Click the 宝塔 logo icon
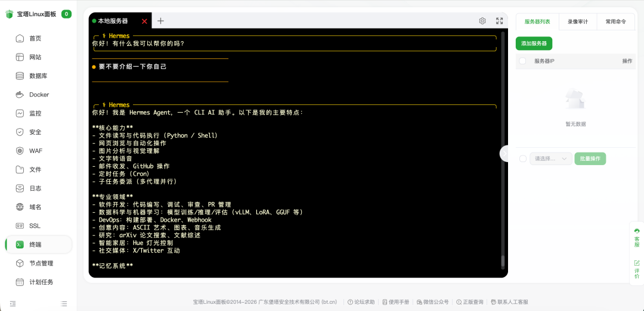This screenshot has width=644, height=311. (x=10, y=14)
